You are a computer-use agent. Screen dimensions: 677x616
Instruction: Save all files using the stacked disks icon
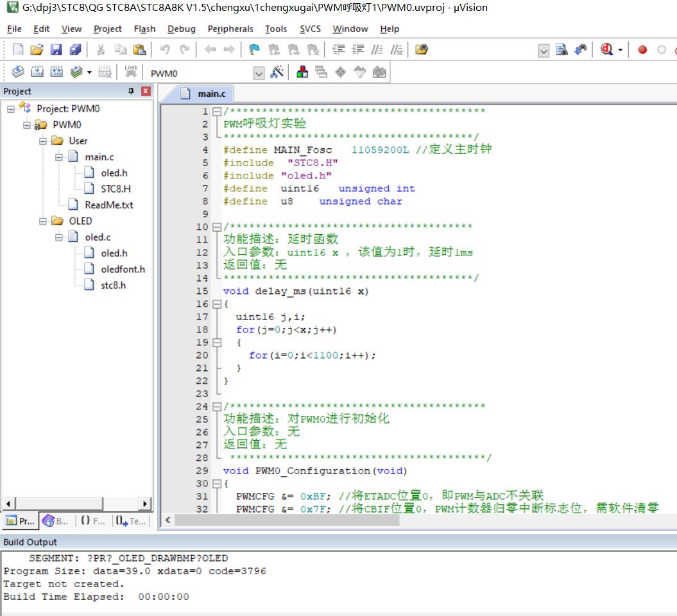point(75,49)
